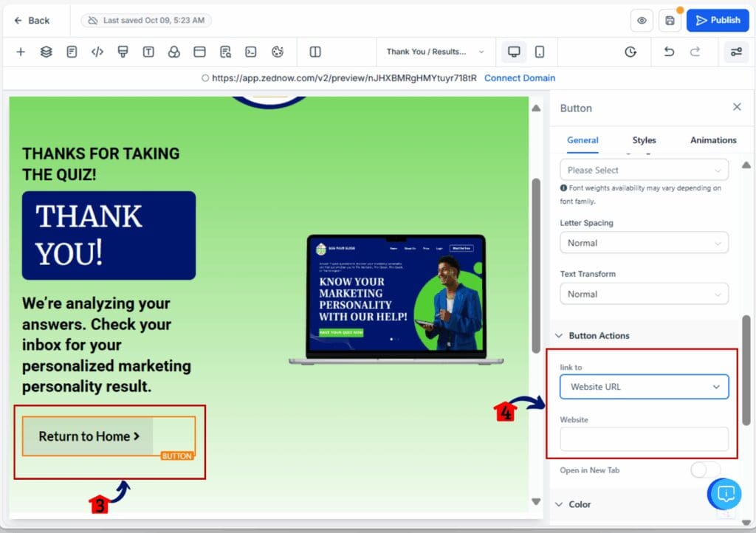Click the undo arrow icon
The image size is (756, 533).
[x=669, y=52]
